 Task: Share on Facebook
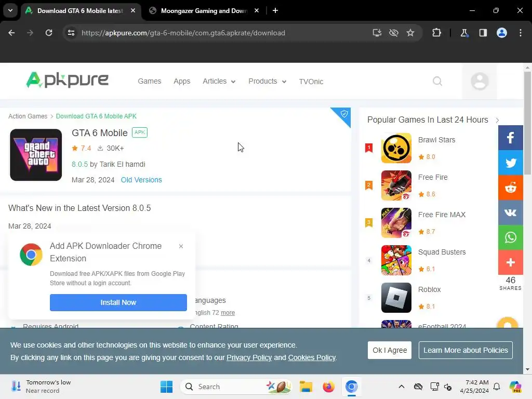pyautogui.click(x=510, y=138)
